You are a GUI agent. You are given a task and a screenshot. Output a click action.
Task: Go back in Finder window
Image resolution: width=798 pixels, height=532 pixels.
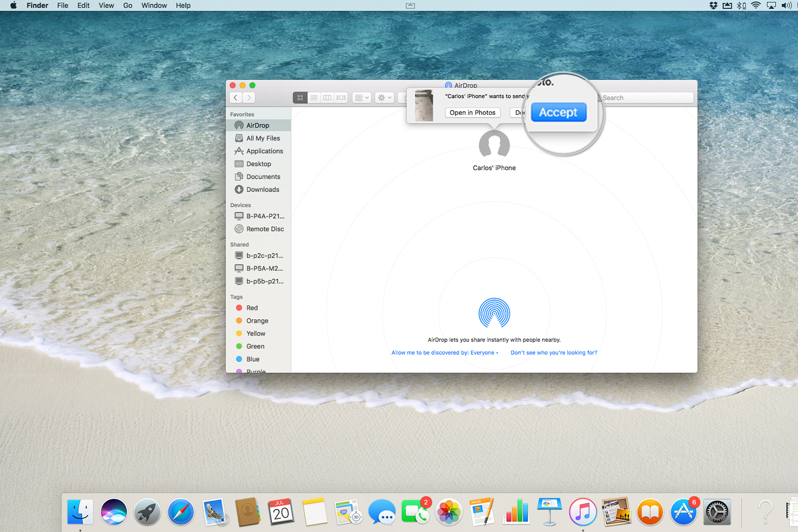pyautogui.click(x=236, y=98)
